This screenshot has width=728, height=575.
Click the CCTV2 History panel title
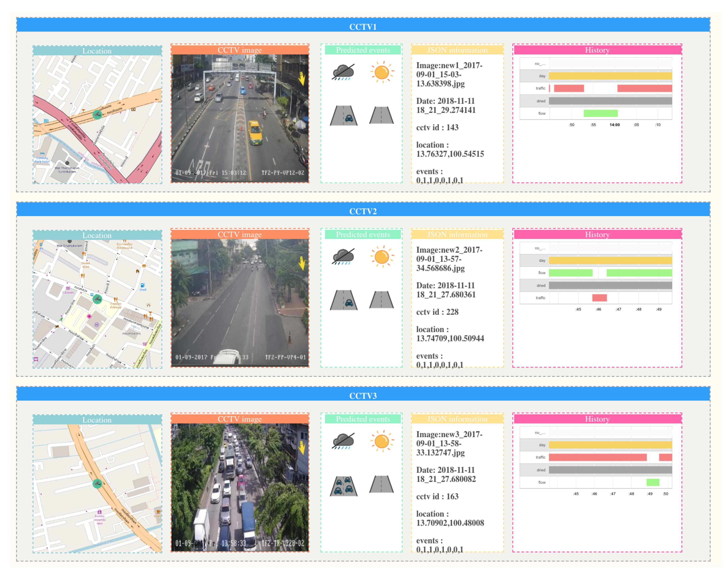coord(597,234)
